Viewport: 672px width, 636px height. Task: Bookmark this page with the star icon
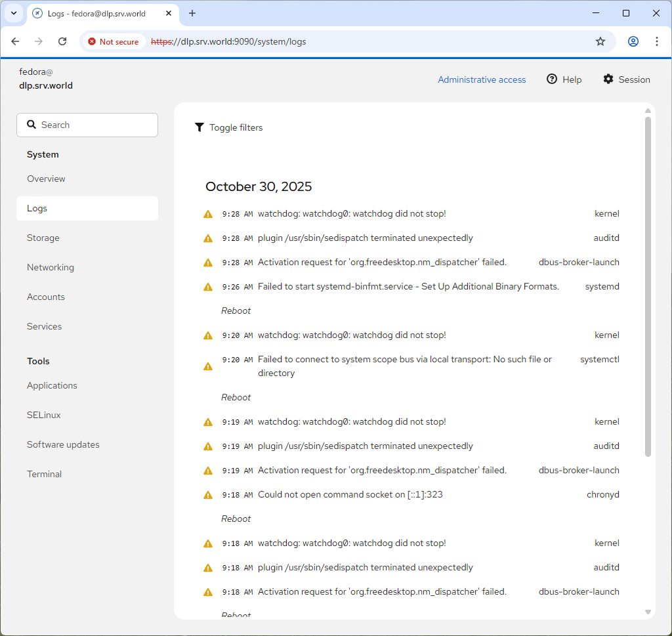click(x=600, y=41)
